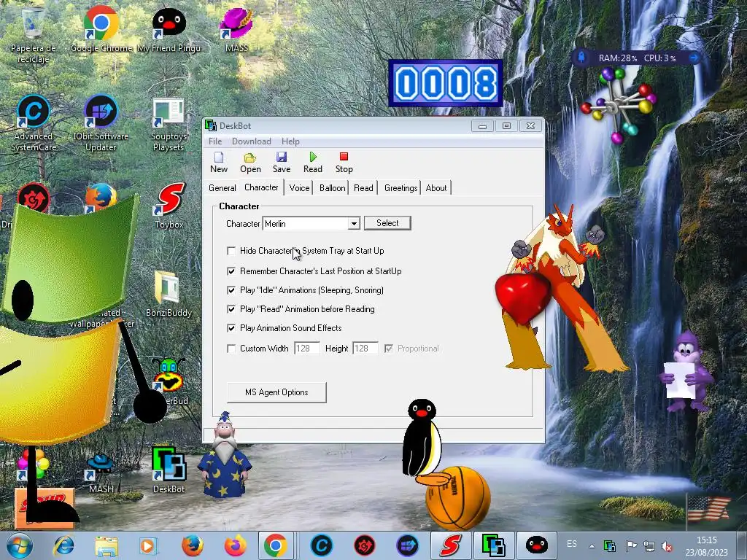Switch to the Voice tab
The height and width of the screenshot is (560, 747).
point(299,188)
